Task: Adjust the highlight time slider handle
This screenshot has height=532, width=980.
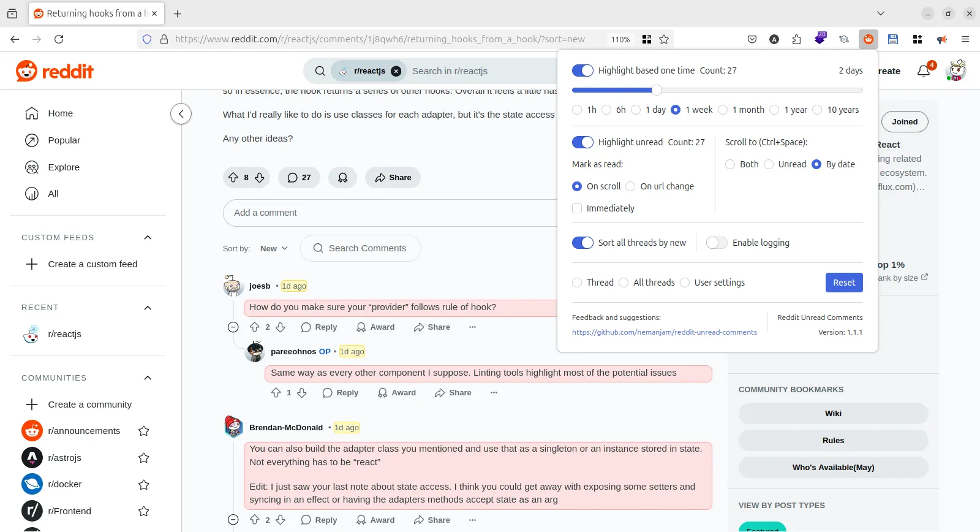Action: [x=657, y=90]
